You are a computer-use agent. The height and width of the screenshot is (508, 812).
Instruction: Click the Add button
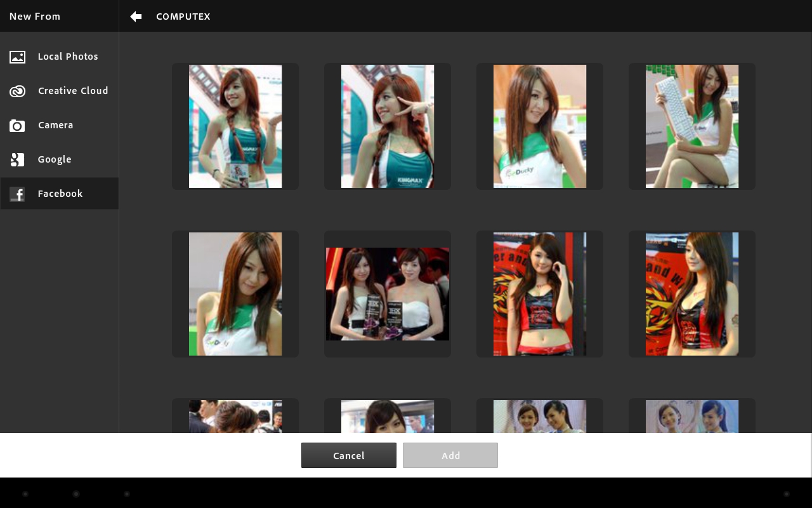(450, 455)
